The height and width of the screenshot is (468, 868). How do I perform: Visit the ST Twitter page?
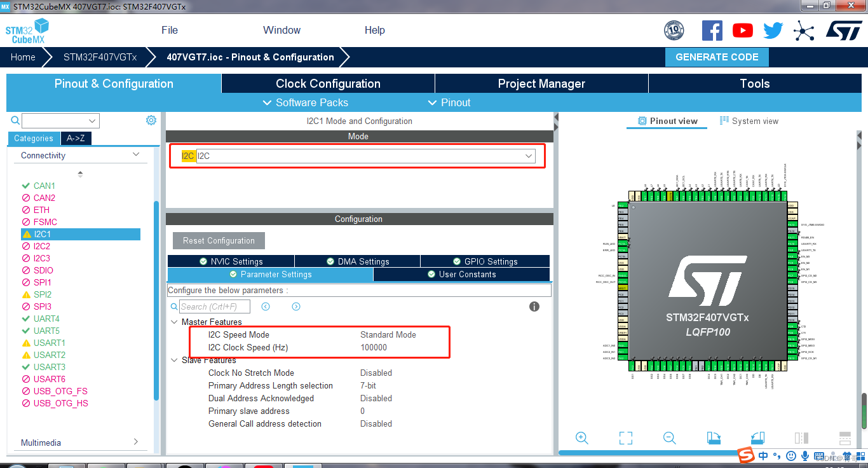click(773, 29)
